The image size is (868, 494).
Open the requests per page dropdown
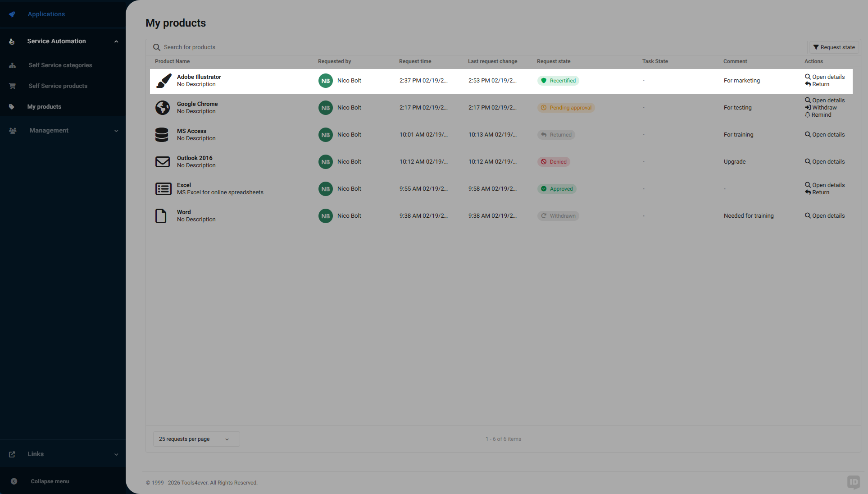196,439
